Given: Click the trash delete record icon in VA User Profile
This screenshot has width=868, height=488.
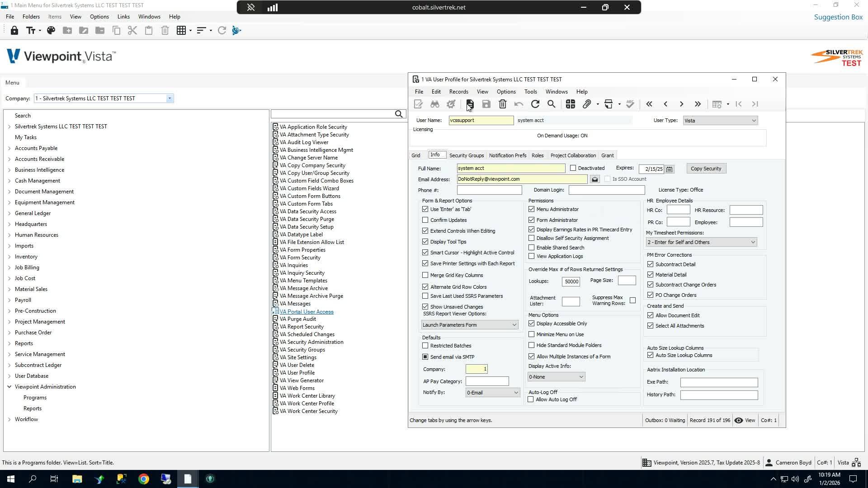Looking at the screenshot, I should pos(503,104).
